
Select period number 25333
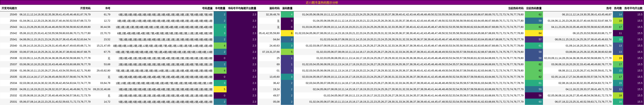tap(13, 89)
